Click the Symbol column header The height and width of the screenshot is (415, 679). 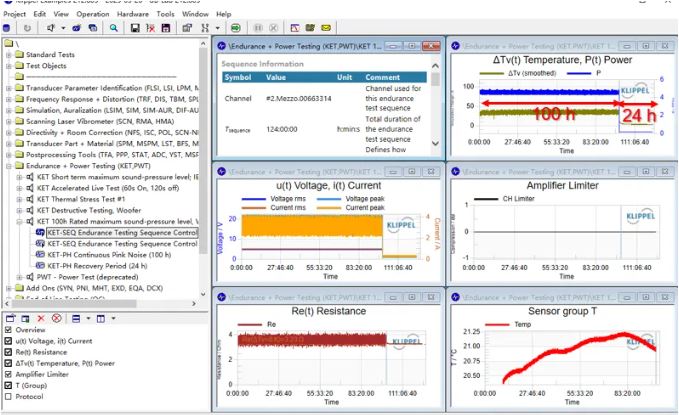coord(238,77)
